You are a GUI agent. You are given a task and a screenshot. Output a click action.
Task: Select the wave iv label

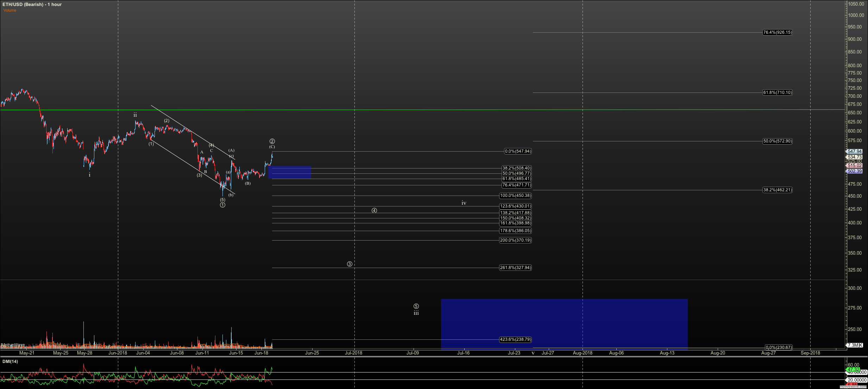(464, 203)
